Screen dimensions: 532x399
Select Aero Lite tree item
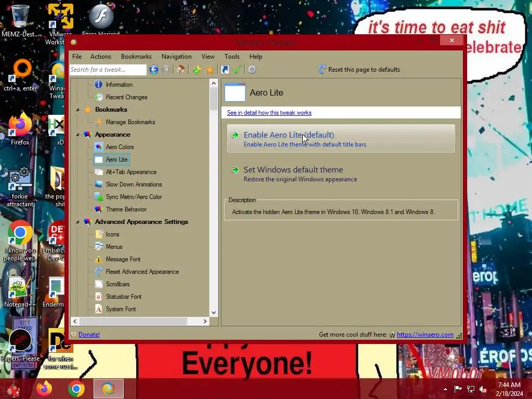coord(116,159)
